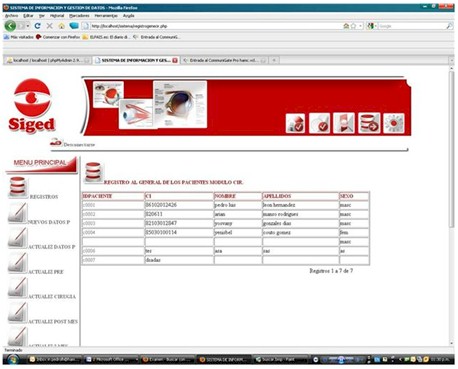
Task: Click pencil icon beside ACTUALIZ DATOS P
Action: pos(17,238)
